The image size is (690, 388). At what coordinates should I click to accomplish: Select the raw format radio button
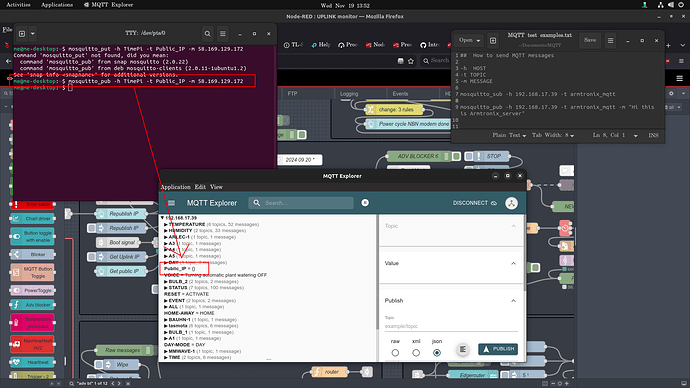pyautogui.click(x=395, y=353)
